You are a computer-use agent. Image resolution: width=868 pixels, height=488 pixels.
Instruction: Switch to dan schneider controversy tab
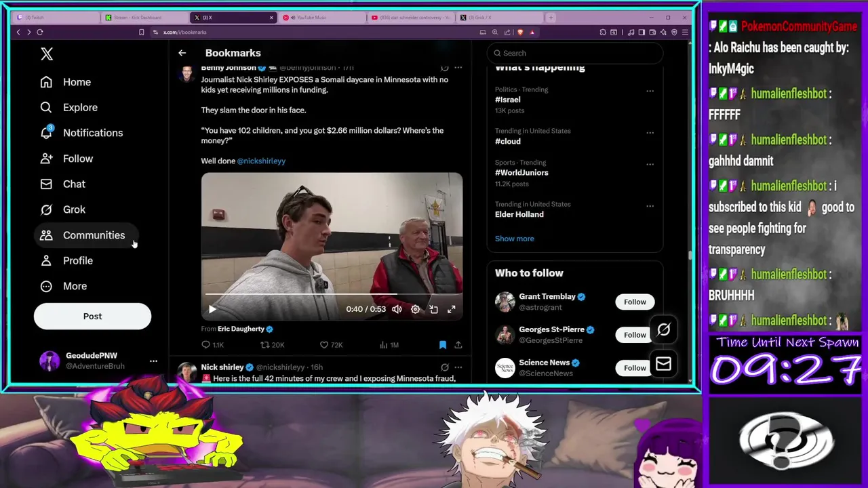click(410, 18)
